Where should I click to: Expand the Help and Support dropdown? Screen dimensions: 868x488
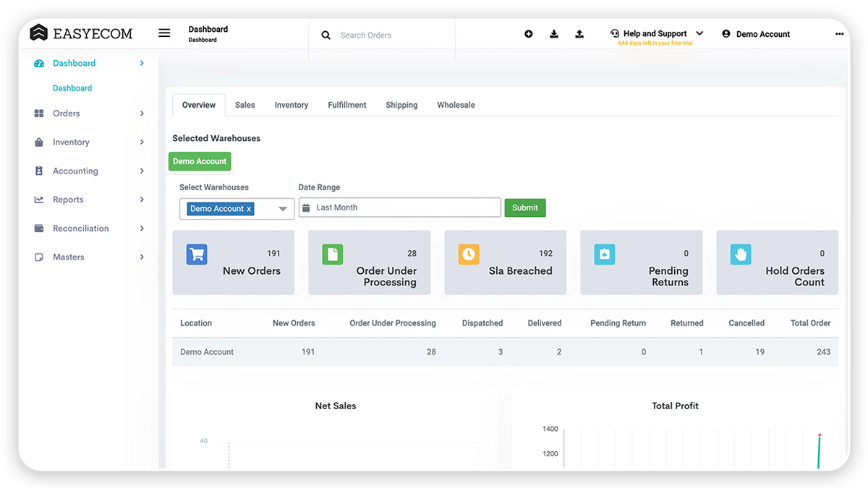pos(699,32)
